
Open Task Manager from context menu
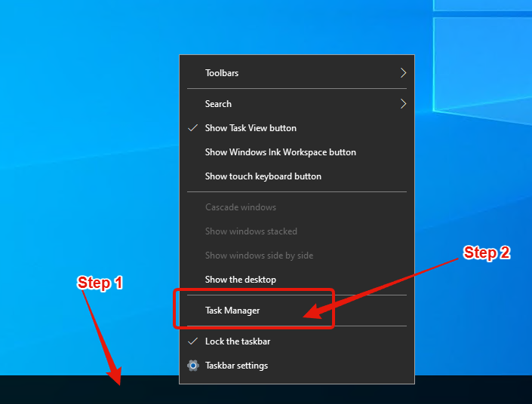[297, 311]
